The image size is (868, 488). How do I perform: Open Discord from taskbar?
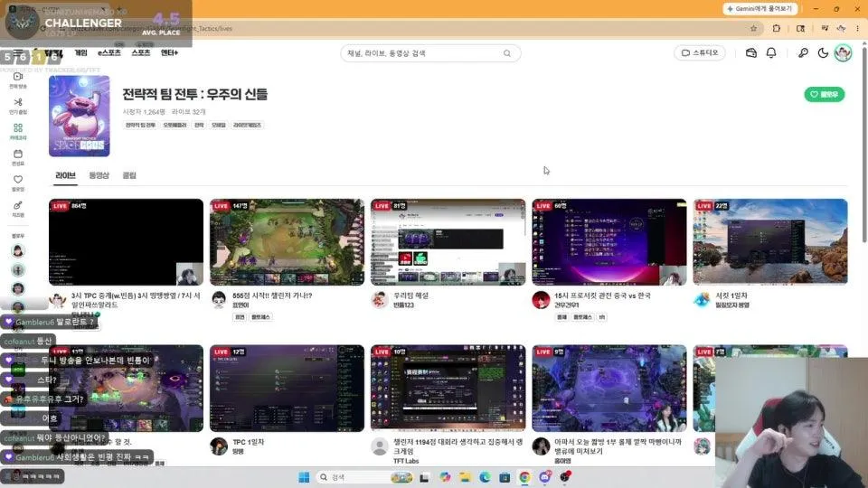(x=544, y=477)
